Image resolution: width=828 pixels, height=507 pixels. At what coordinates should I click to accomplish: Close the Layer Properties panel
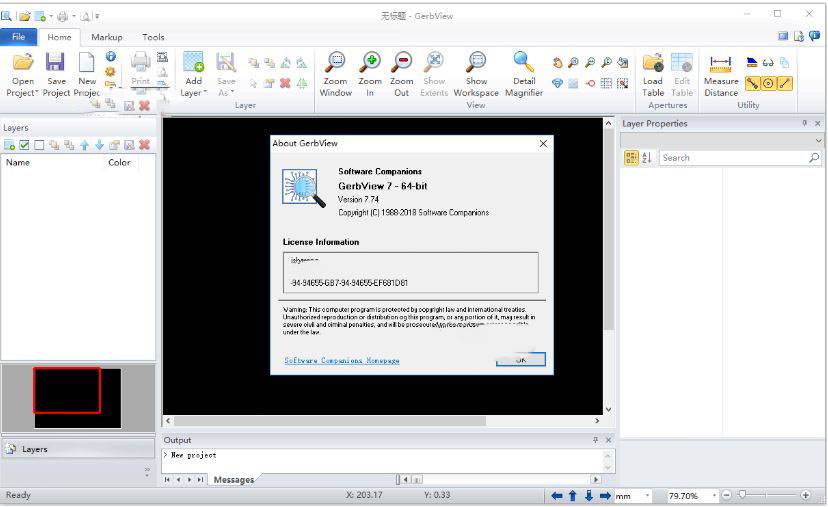pos(818,123)
